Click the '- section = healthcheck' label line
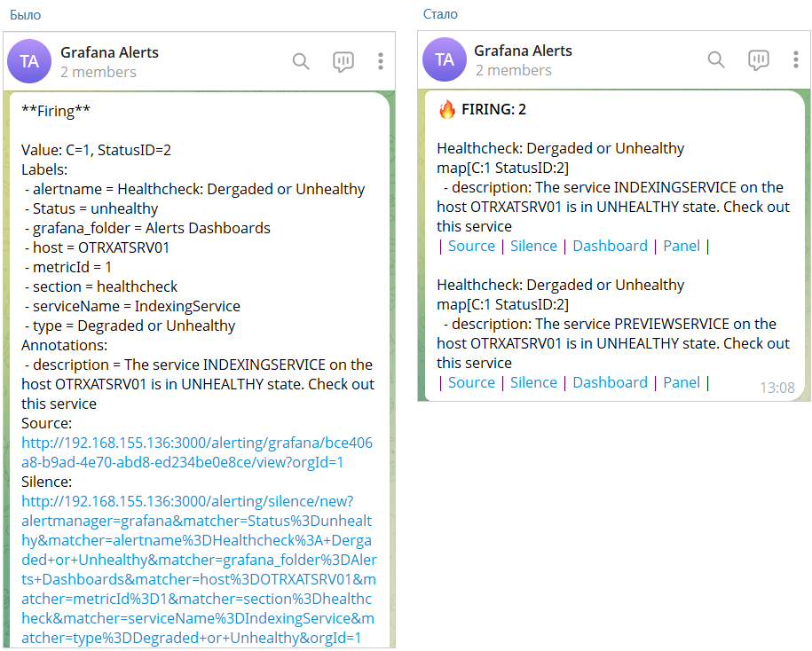 [x=100, y=286]
